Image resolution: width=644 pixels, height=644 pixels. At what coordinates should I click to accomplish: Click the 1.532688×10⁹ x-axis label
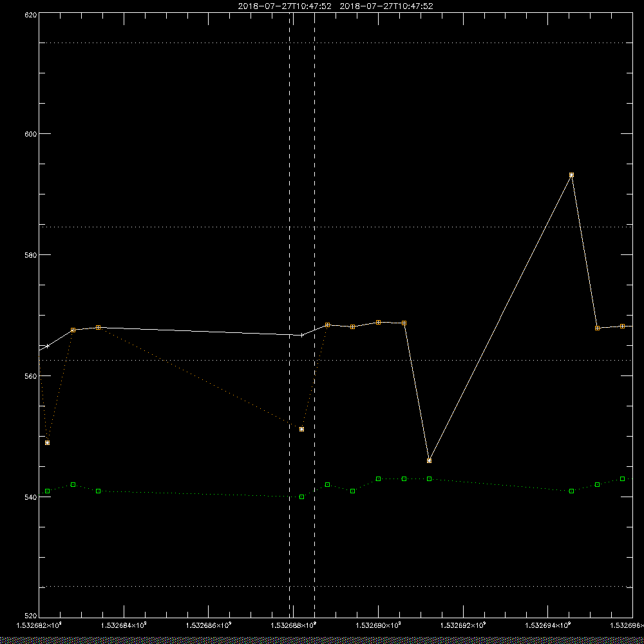pos(294,625)
